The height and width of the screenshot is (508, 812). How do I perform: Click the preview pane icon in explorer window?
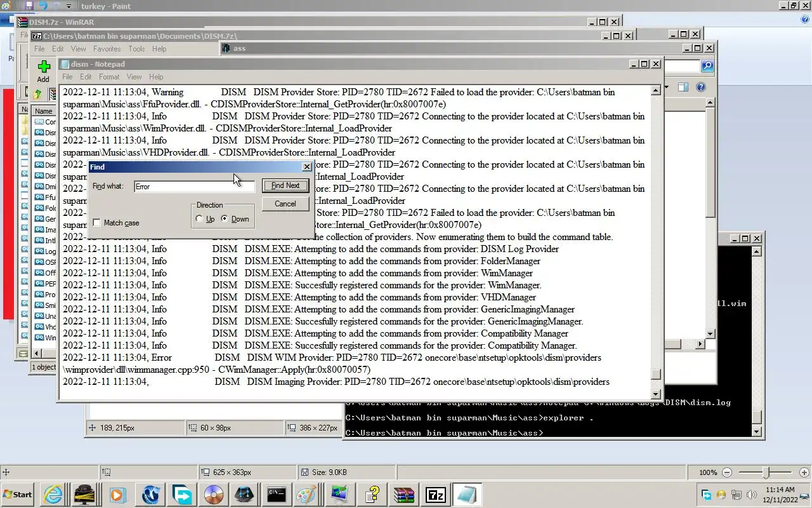683,88
